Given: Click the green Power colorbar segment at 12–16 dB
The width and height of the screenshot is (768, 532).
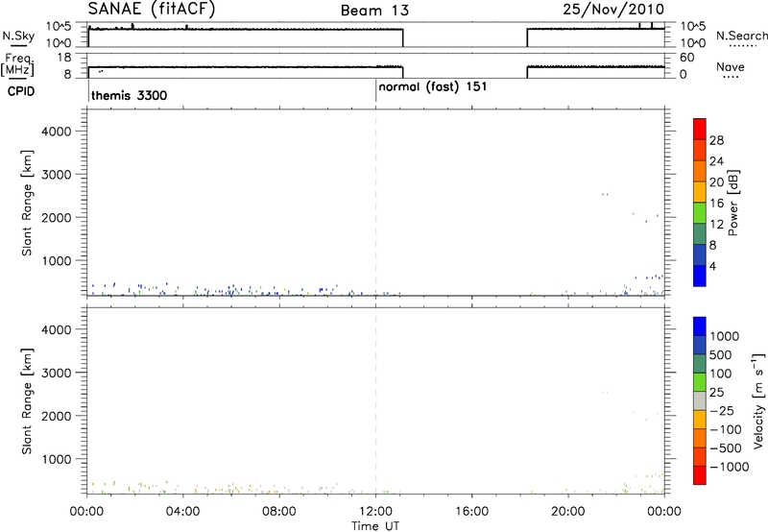Looking at the screenshot, I should [x=700, y=213].
